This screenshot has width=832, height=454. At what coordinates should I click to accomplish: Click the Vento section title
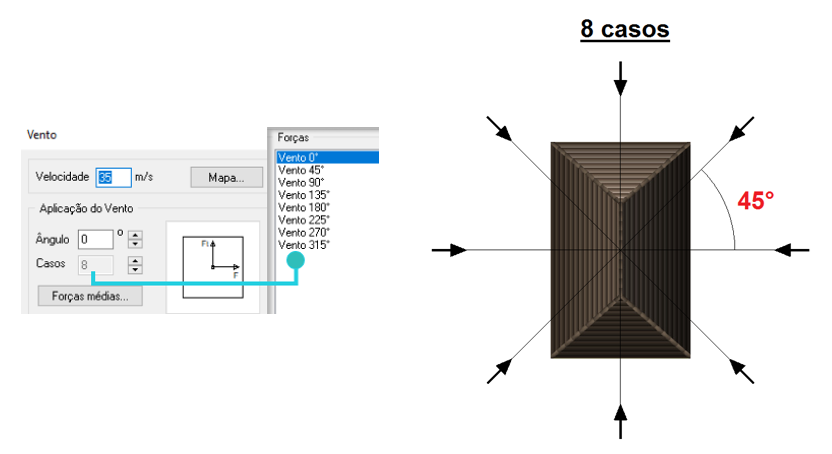pos(41,135)
